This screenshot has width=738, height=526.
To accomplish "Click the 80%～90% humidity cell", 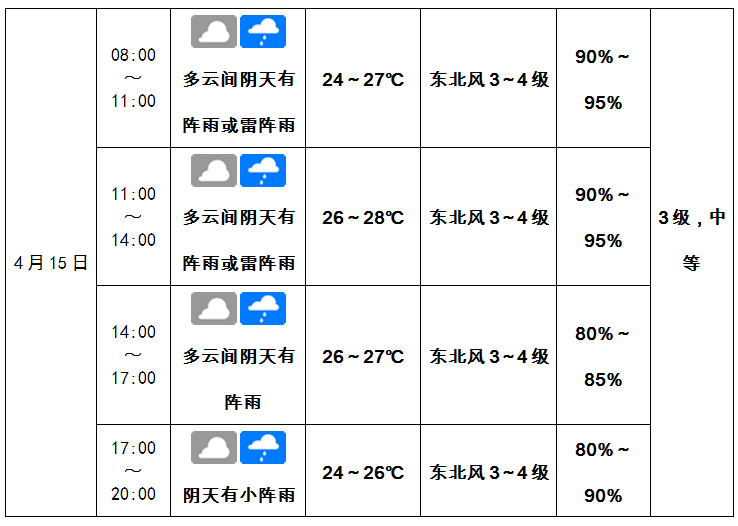I will [603, 470].
